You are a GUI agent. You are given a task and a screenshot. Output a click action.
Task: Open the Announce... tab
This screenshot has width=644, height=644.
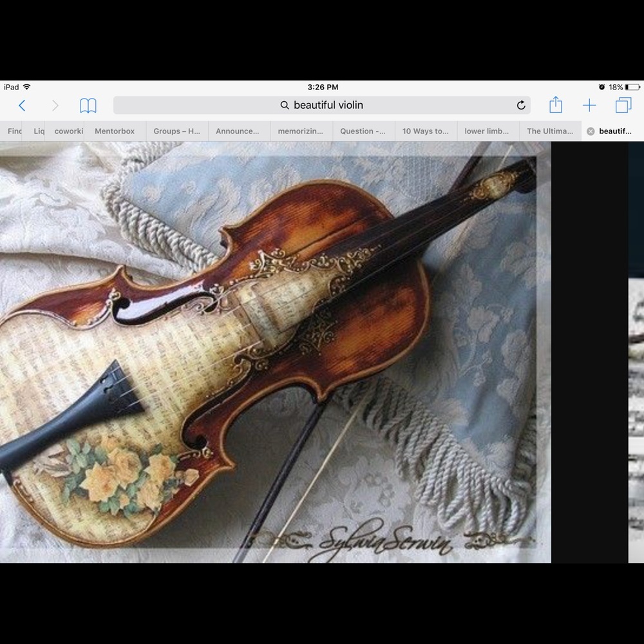tap(238, 131)
